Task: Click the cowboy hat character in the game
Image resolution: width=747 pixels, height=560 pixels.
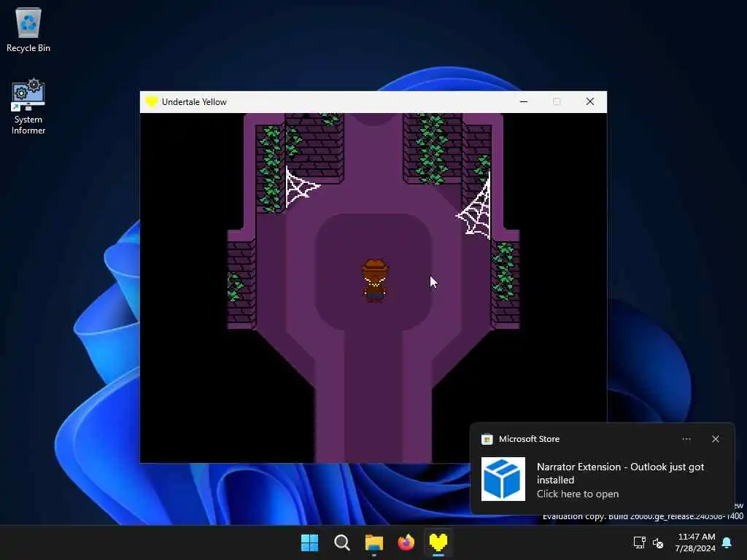Action: coord(375,281)
